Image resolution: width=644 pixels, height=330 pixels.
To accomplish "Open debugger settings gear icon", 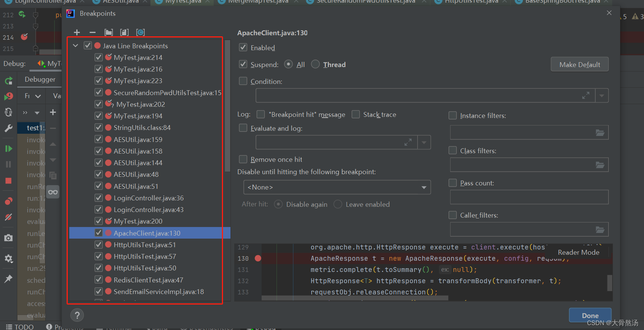I will point(9,258).
